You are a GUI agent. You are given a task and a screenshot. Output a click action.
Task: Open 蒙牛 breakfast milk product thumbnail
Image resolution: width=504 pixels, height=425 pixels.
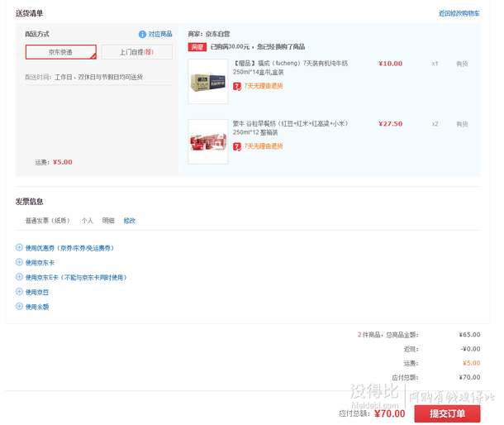pyautogui.click(x=208, y=142)
